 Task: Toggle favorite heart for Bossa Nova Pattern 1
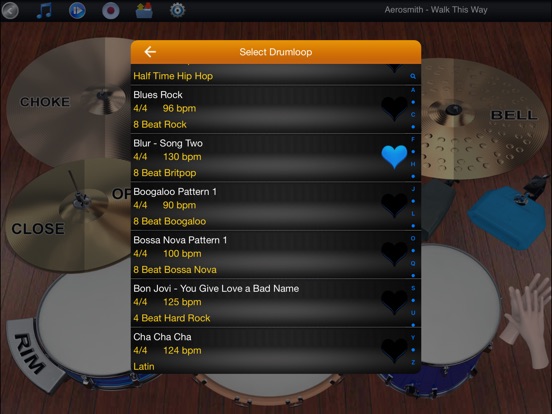point(394,253)
